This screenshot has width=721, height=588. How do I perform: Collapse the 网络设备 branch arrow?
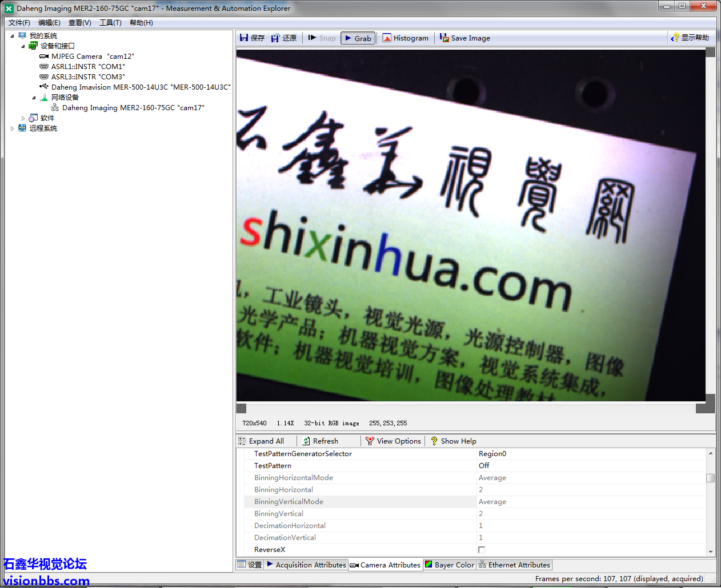point(34,98)
